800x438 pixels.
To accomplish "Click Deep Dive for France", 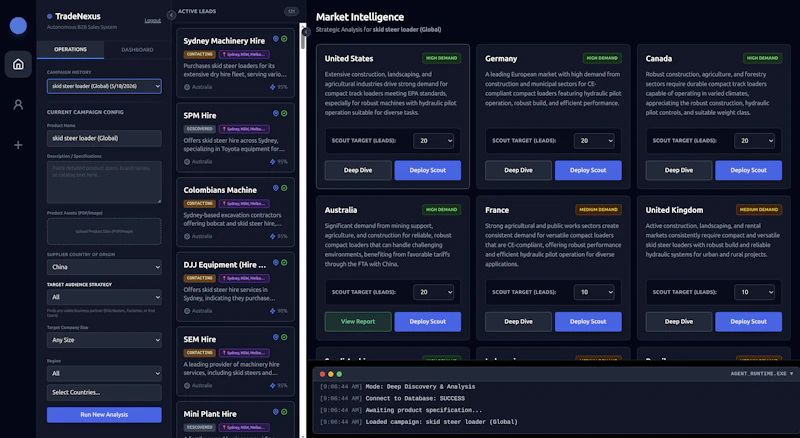I will [x=518, y=322].
